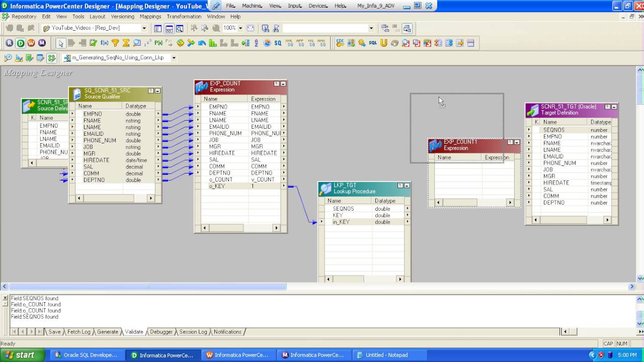Image resolution: width=644 pixels, height=362 pixels.
Task: Open the YouTube_Videos repository folder dropdown
Action: (144, 28)
